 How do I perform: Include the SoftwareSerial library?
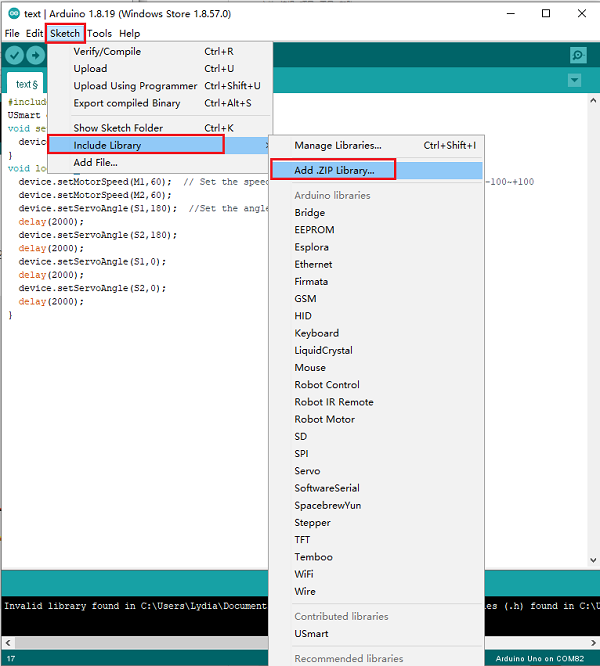click(377, 488)
